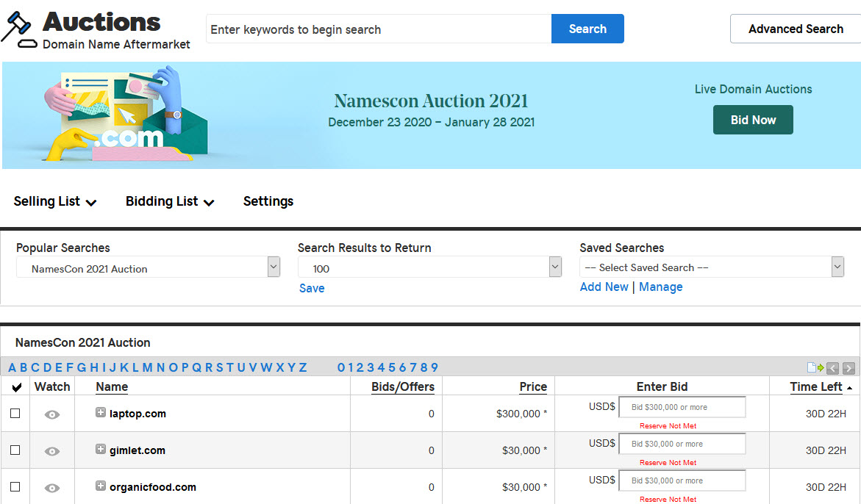Expand details for laptop.com plus icon
The width and height of the screenshot is (861, 504).
click(101, 412)
